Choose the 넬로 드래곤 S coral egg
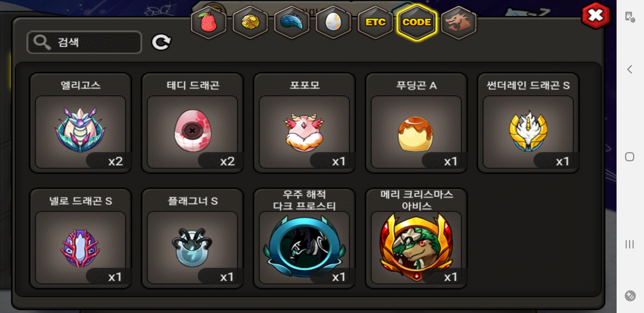Image resolution: width=644 pixels, height=313 pixels. [80, 239]
